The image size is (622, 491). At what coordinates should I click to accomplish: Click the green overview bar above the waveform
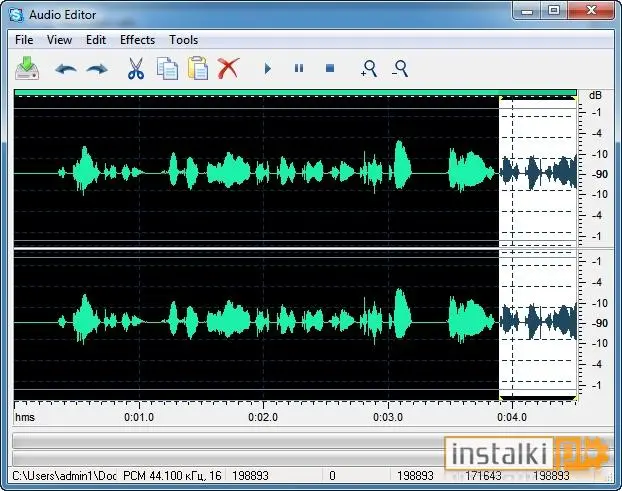point(295,92)
